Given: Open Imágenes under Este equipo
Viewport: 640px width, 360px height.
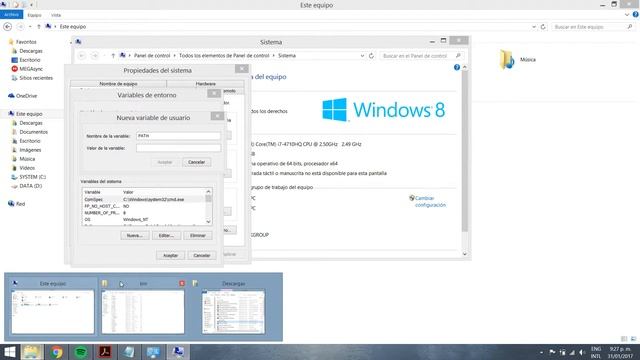Looking at the screenshot, I should [30, 150].
